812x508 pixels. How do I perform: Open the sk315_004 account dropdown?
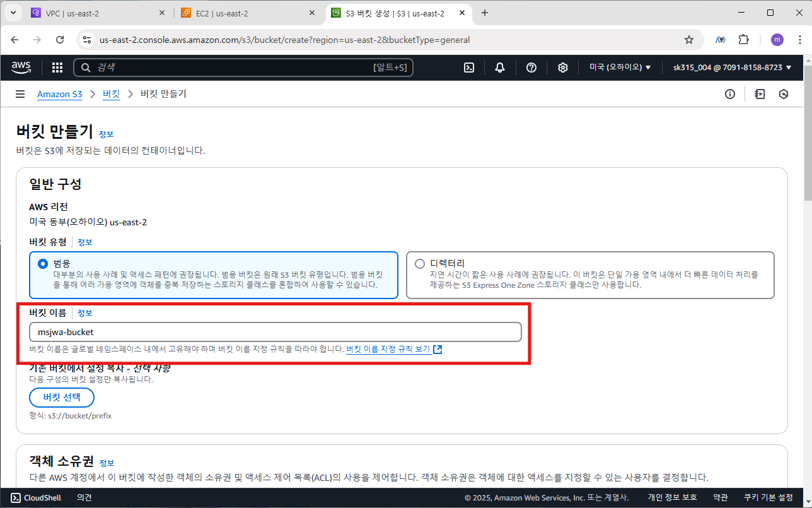click(x=733, y=68)
